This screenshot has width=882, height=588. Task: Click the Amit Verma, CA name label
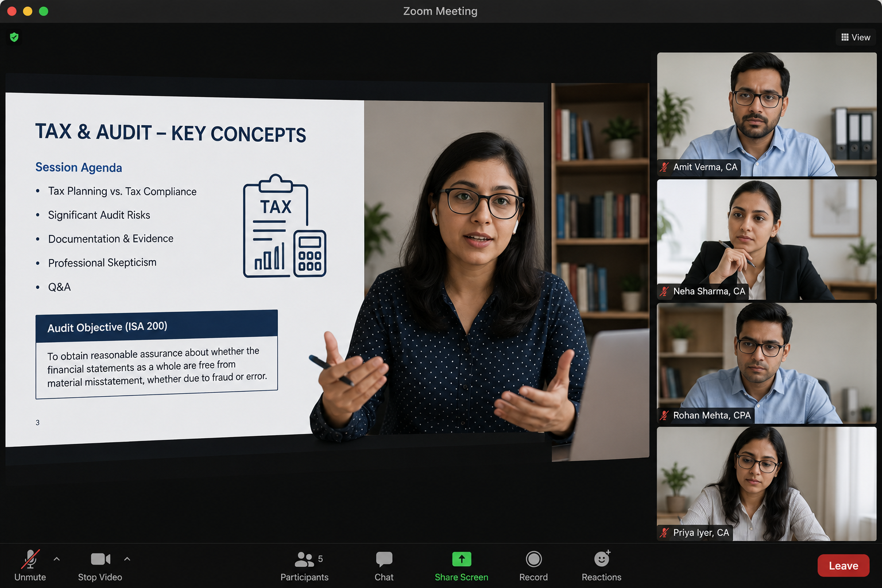705,167
